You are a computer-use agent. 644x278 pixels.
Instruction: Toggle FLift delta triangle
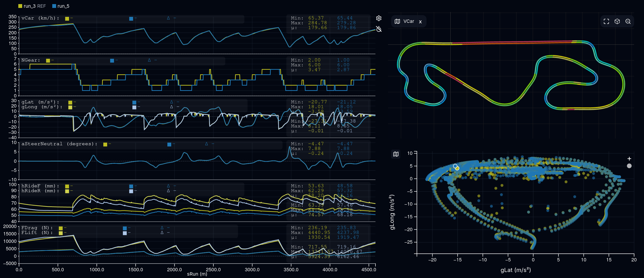(162, 233)
